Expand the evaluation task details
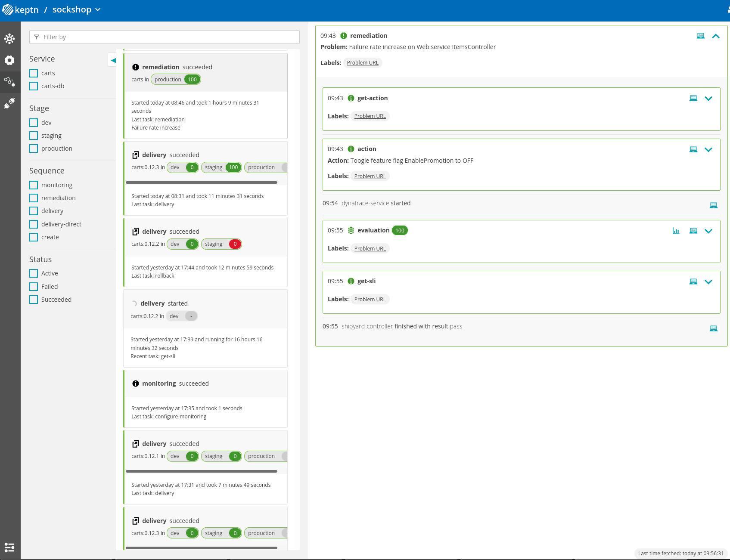The image size is (730, 560). click(x=708, y=231)
